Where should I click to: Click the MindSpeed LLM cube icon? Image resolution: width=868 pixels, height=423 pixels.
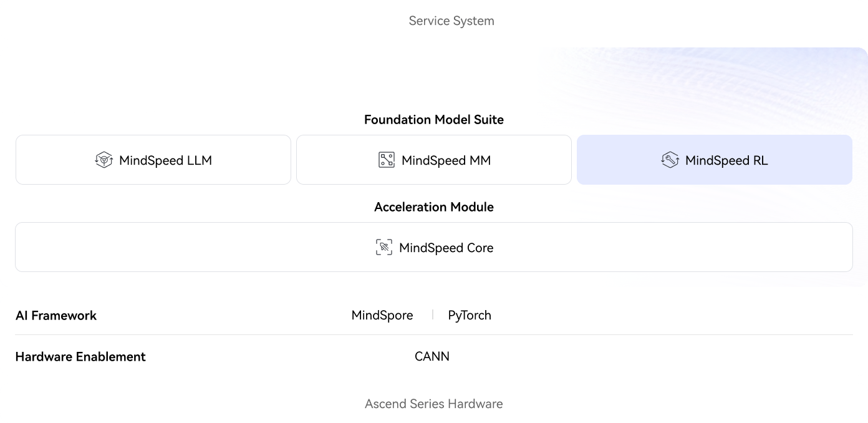(x=104, y=160)
